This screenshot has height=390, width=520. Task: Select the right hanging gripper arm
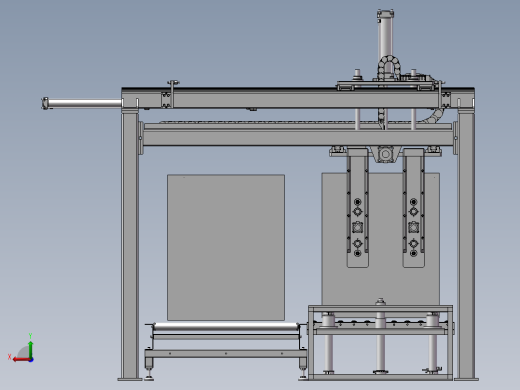click(413, 208)
